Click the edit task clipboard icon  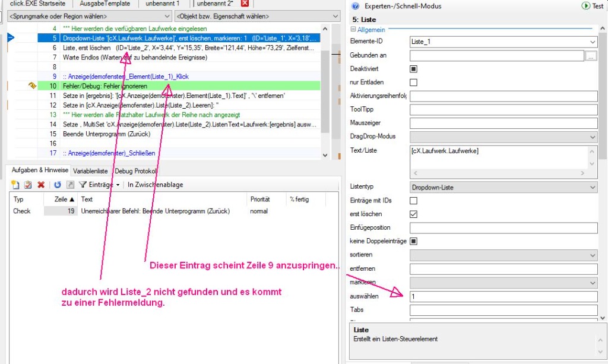coord(28,185)
